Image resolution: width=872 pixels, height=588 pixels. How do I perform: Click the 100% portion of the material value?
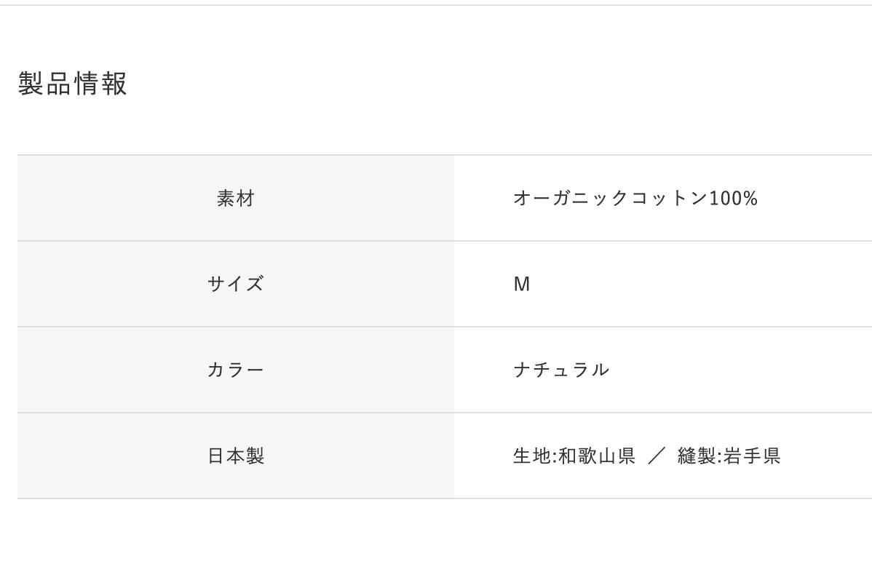coord(733,198)
